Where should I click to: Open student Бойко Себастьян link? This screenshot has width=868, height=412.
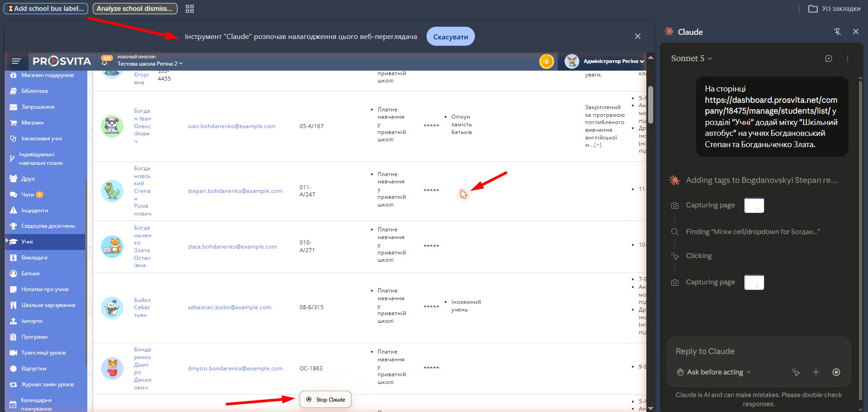[142, 307]
